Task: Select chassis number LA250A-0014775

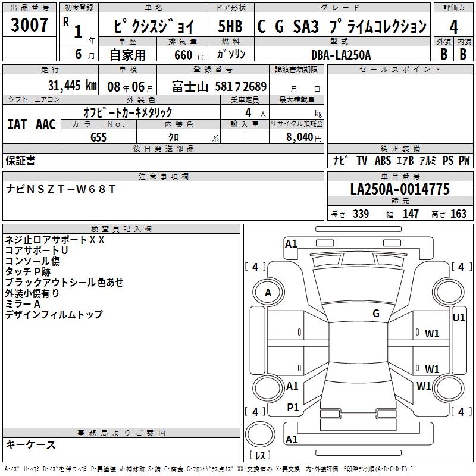Action: tap(400, 189)
